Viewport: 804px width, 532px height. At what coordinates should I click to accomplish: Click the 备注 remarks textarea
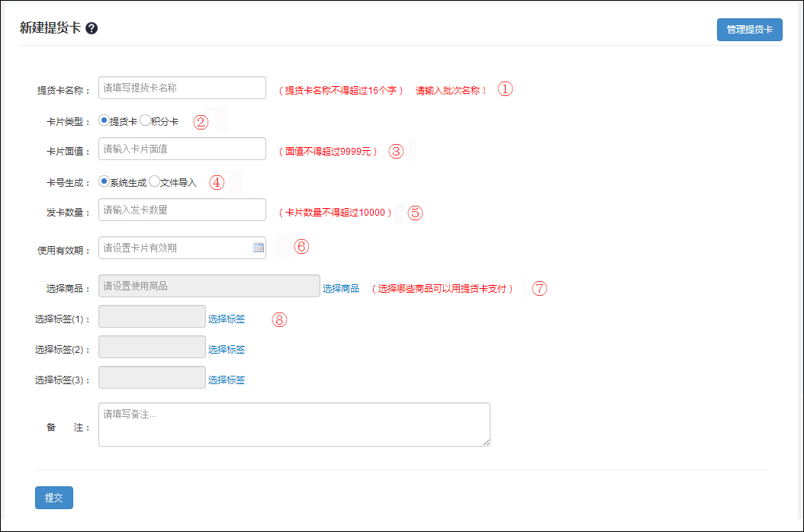coord(294,425)
